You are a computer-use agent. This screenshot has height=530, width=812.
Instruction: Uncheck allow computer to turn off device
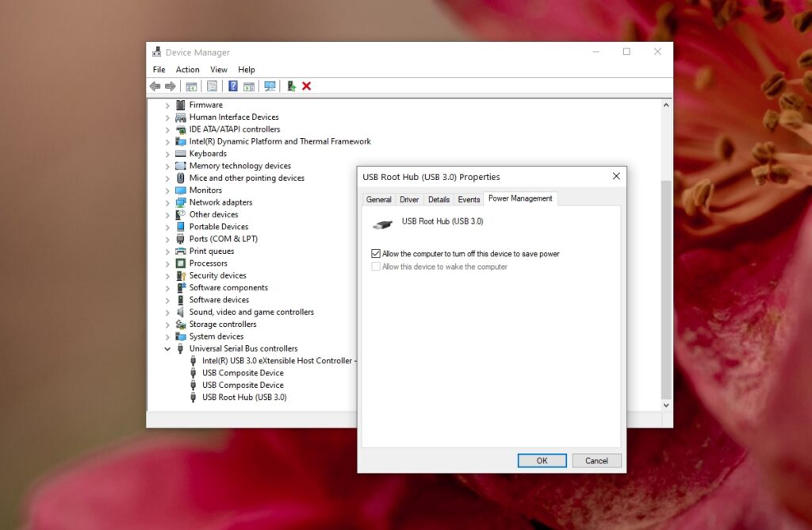point(377,253)
